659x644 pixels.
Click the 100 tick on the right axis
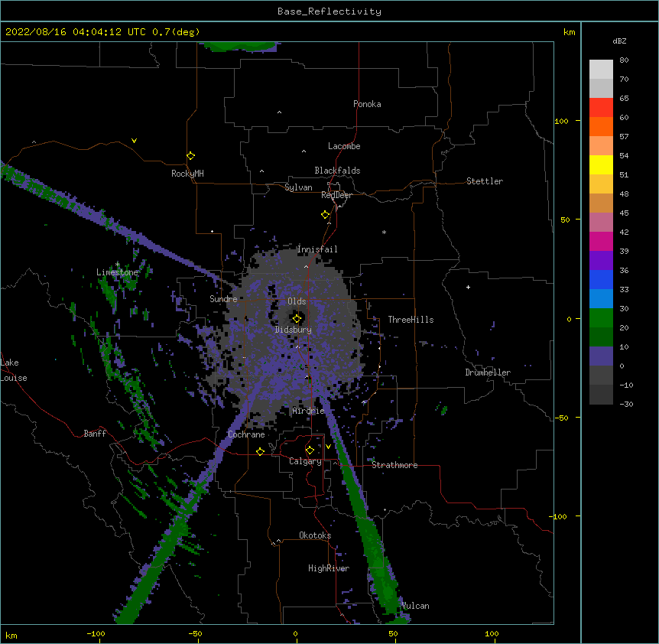tap(561, 121)
